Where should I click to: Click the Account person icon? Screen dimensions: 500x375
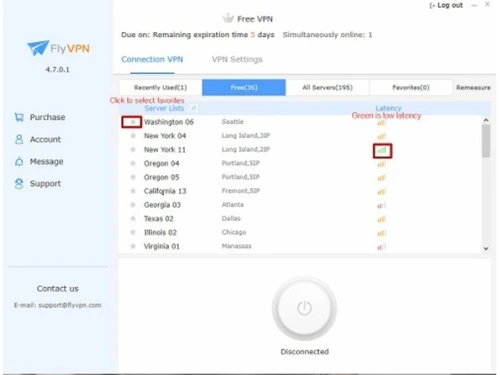pos(19,139)
